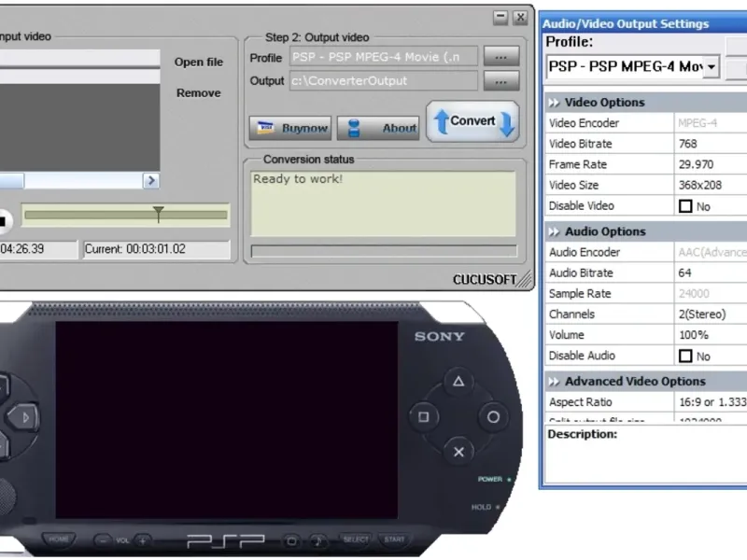The height and width of the screenshot is (560, 747).
Task: Click the window resize grip near CUCUSOFT
Action: click(x=526, y=280)
